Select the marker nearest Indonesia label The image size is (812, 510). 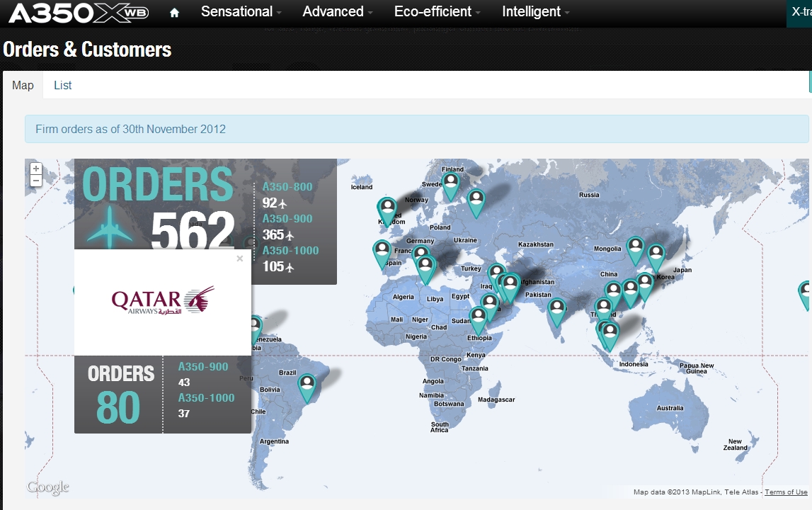tap(610, 336)
